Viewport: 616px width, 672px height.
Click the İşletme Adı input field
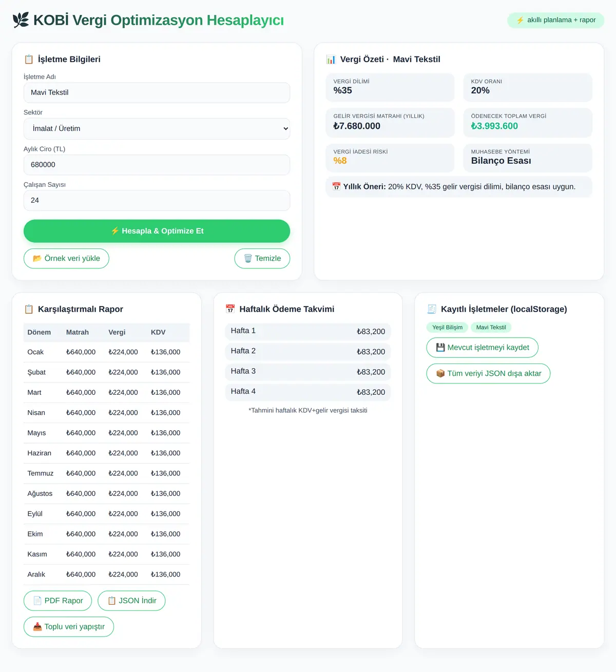coord(157,92)
